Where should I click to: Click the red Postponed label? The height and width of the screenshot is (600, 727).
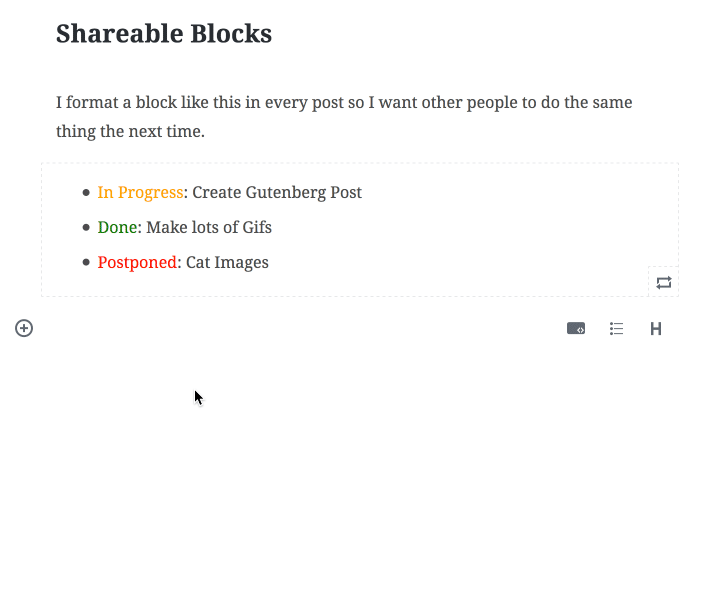137,262
